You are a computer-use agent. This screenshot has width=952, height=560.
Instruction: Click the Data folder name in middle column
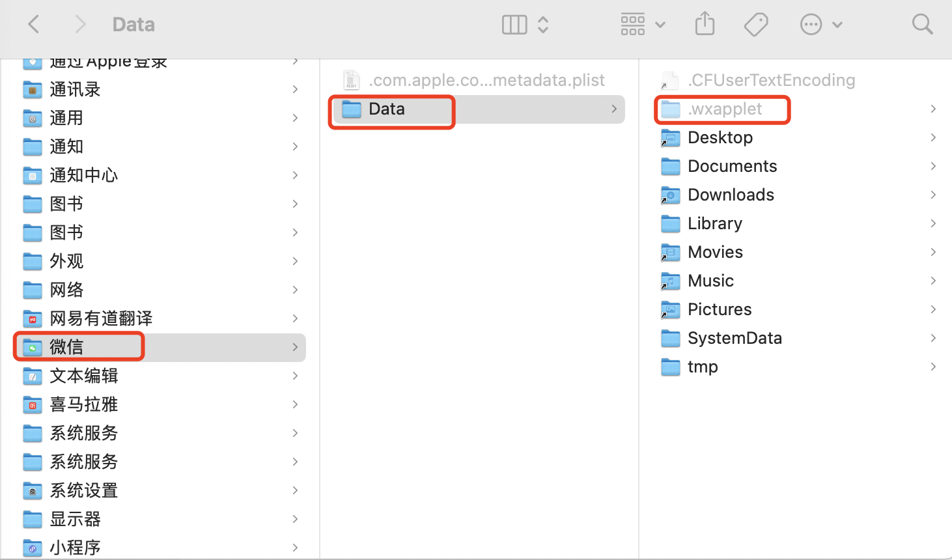coord(387,109)
